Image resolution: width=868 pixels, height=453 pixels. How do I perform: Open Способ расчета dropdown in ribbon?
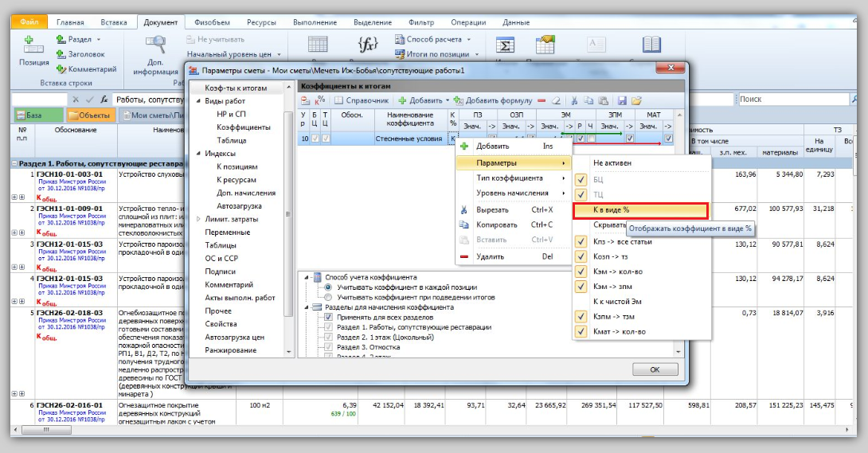pos(469,39)
